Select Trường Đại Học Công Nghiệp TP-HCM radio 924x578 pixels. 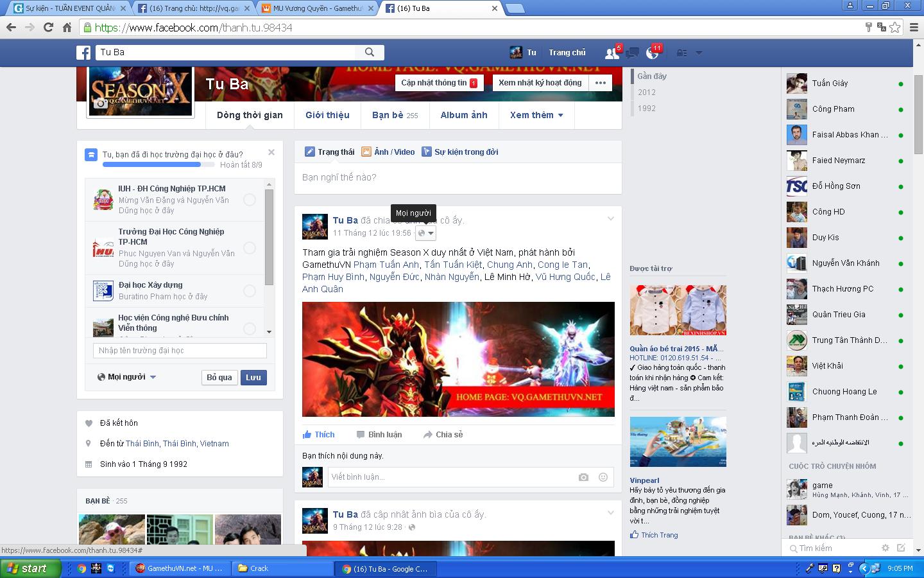coord(250,248)
